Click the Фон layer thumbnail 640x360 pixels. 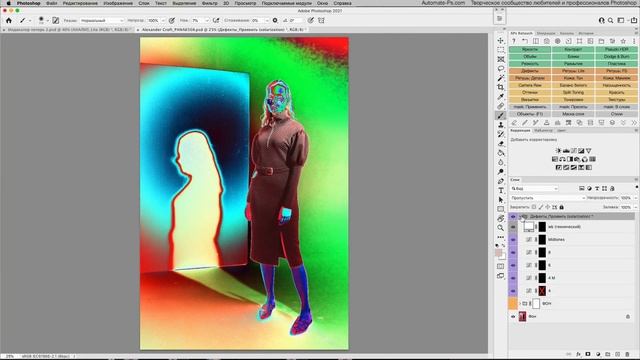(522, 316)
